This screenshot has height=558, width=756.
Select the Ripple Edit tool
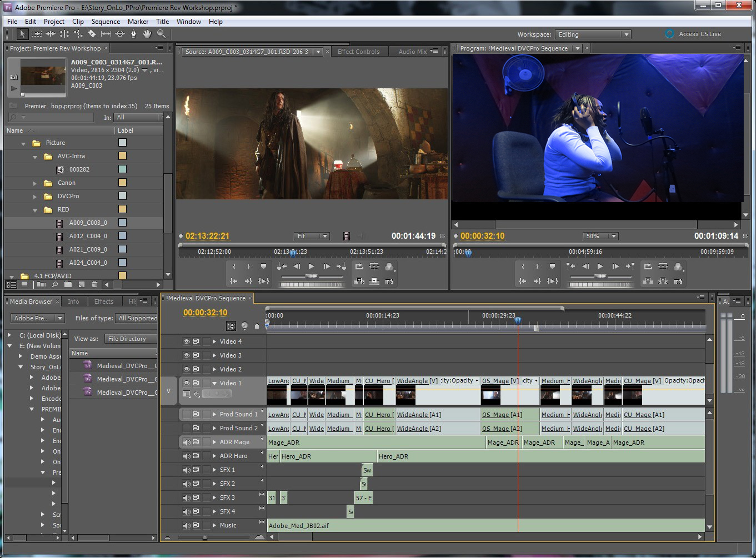(51, 34)
